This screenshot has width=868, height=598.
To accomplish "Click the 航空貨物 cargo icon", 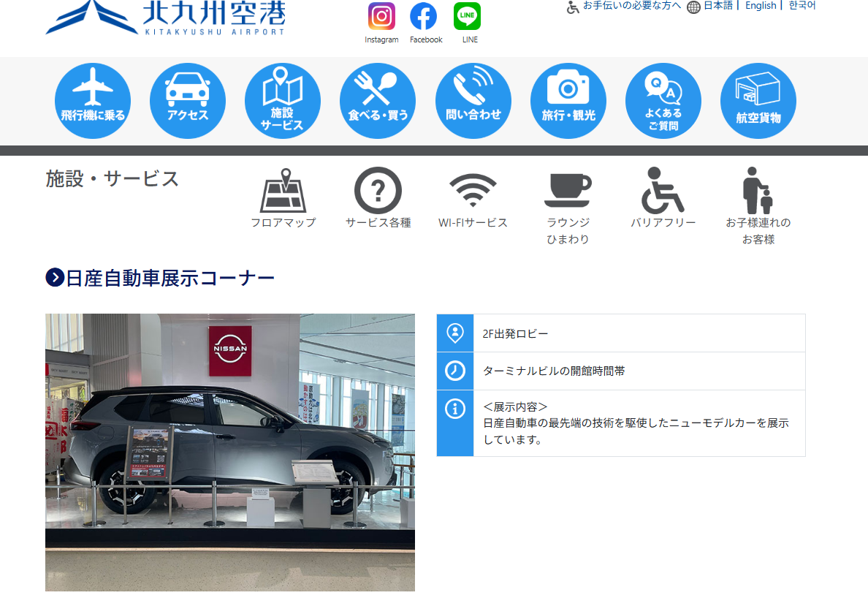I will 758,101.
